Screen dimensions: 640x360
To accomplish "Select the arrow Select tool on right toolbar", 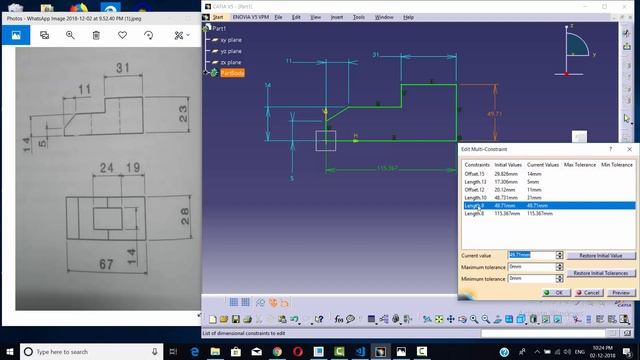I will [x=627, y=119].
